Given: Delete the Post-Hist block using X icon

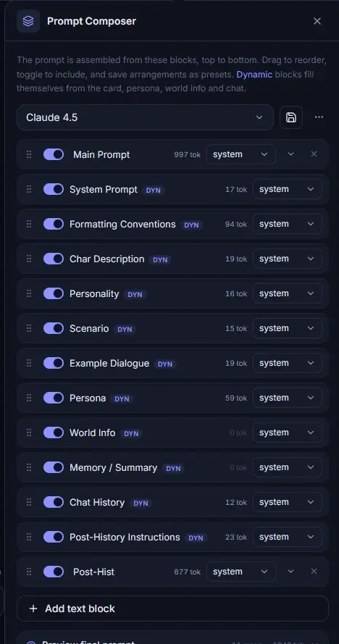Looking at the screenshot, I should 314,572.
